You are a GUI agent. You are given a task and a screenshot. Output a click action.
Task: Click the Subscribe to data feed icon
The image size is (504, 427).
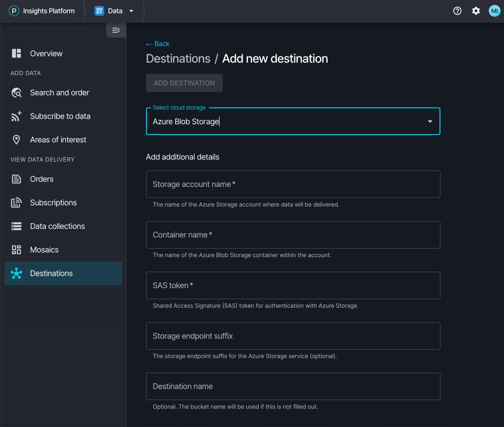pos(16,116)
